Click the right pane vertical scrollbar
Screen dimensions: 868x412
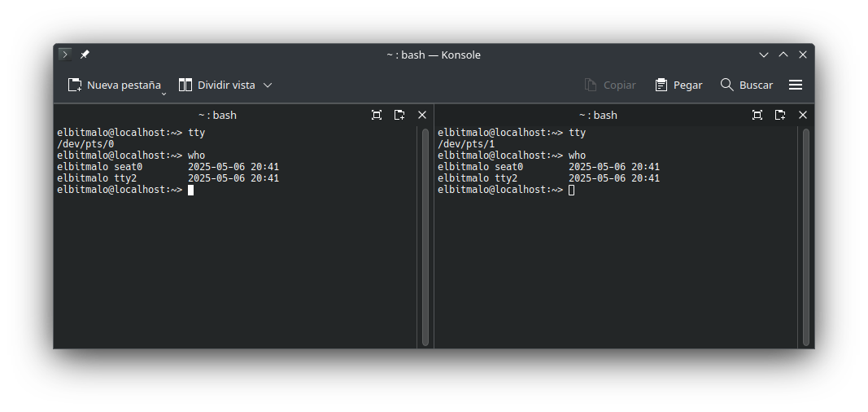806,237
